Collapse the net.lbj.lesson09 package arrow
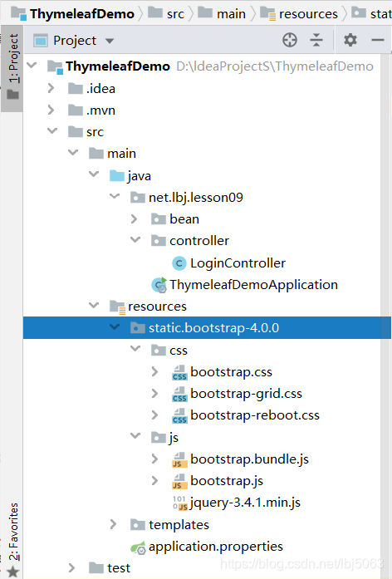The width and height of the screenshot is (392, 579). [115, 196]
